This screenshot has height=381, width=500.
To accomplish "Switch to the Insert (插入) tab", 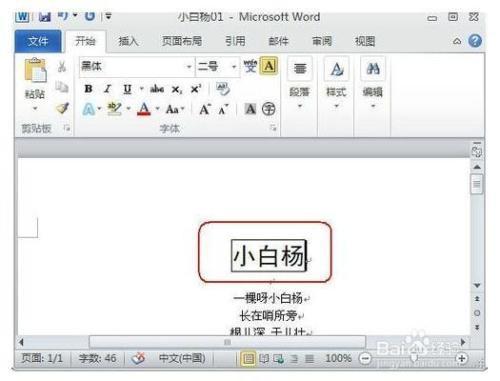I will [x=128, y=41].
